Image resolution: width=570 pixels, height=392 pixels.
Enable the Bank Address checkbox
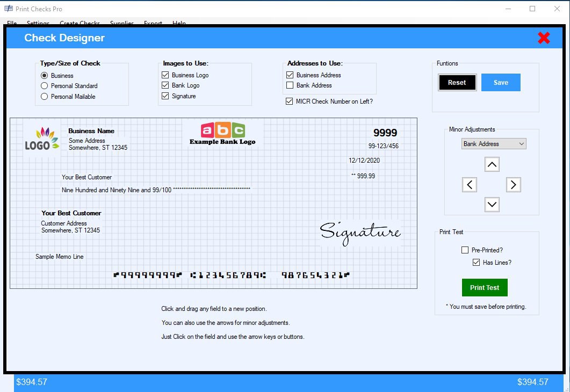290,85
